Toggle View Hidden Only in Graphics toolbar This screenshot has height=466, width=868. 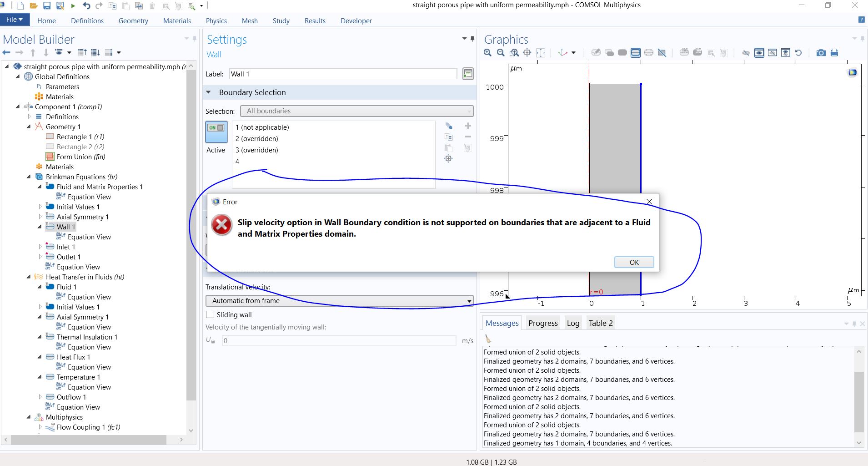coord(773,53)
